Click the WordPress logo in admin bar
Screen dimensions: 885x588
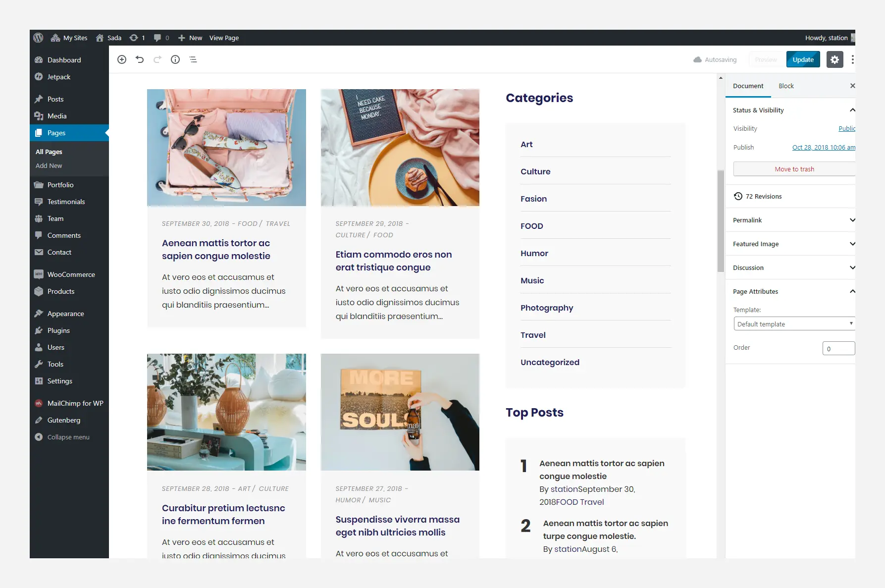[39, 38]
